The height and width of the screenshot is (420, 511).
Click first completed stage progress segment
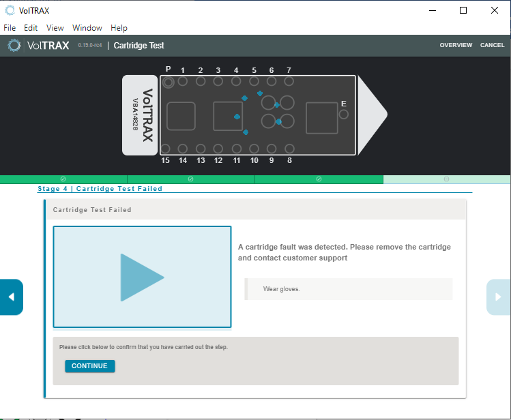tap(63, 179)
